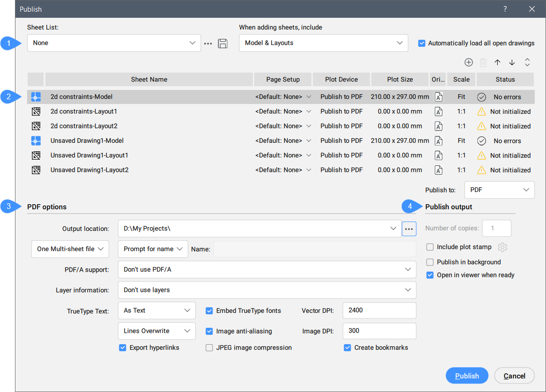Click the add sheets plus icon

pos(468,62)
